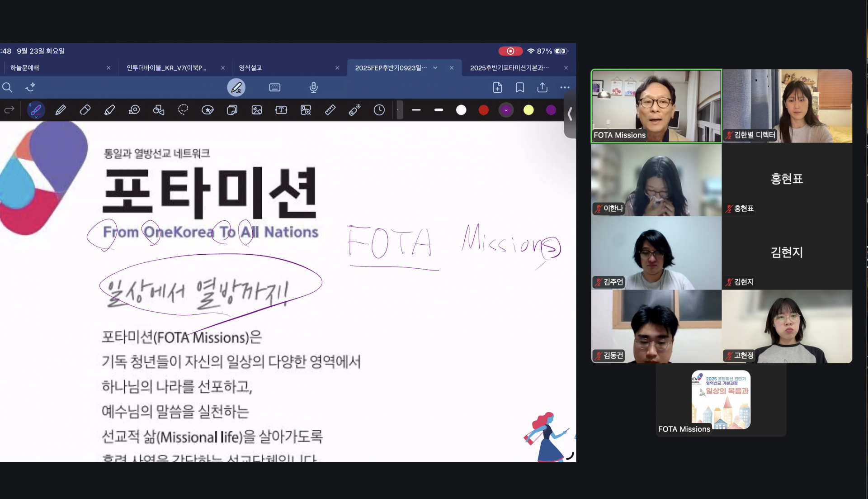This screenshot has width=868, height=499.
Task: Open the insert image tool
Action: coord(257,110)
